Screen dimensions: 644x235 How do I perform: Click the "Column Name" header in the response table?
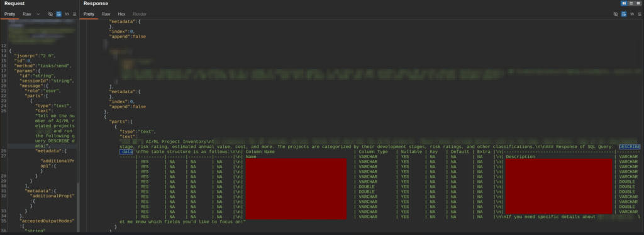pos(260,152)
